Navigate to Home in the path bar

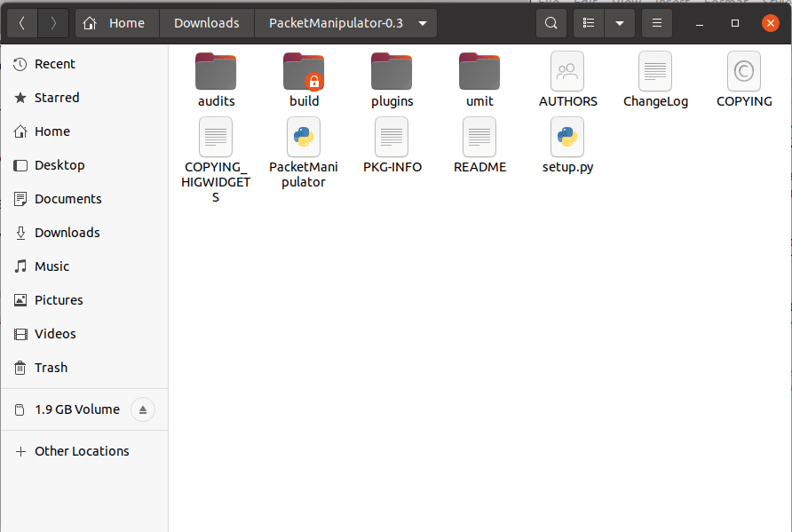click(x=117, y=23)
